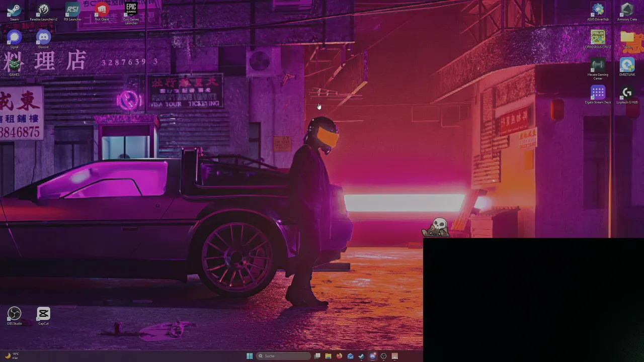Image resolution: width=644 pixels, height=362 pixels.
Task: Open Task View from the taskbar
Action: coord(317,356)
